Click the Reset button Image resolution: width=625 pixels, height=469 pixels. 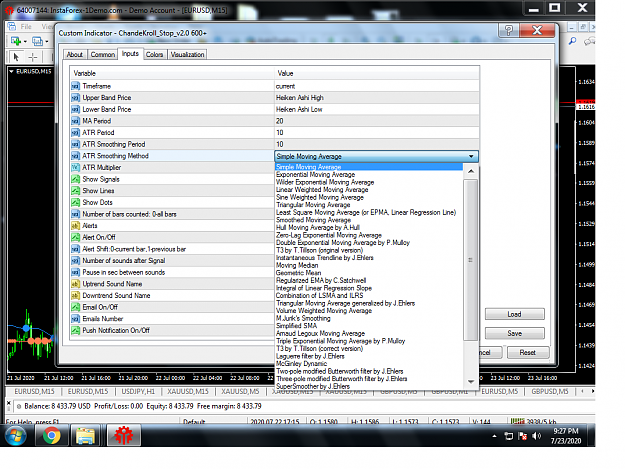tap(527, 353)
